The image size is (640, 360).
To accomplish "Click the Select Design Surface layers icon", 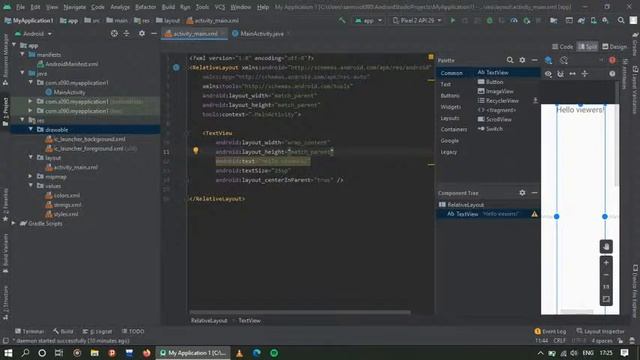I will (x=549, y=60).
